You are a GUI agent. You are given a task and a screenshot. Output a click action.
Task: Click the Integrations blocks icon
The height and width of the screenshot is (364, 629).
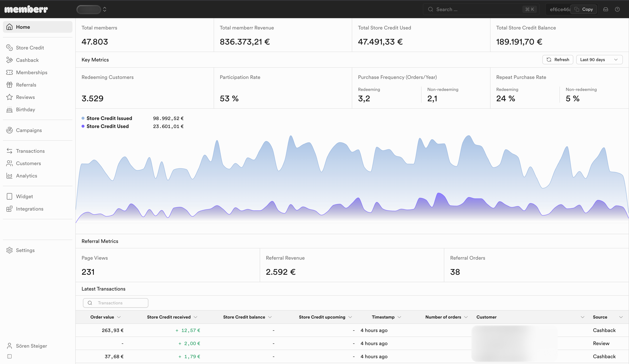coord(9,209)
